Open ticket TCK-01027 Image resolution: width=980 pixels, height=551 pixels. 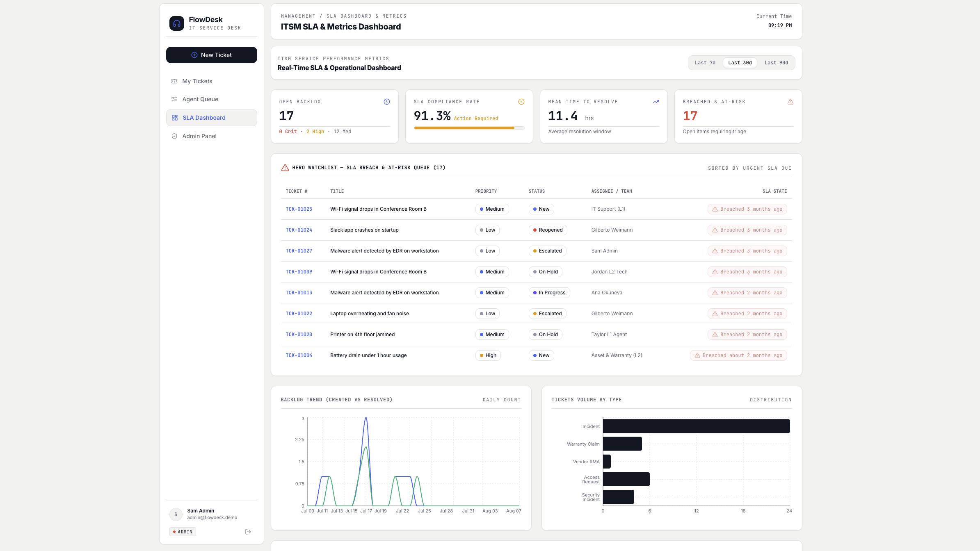(299, 251)
